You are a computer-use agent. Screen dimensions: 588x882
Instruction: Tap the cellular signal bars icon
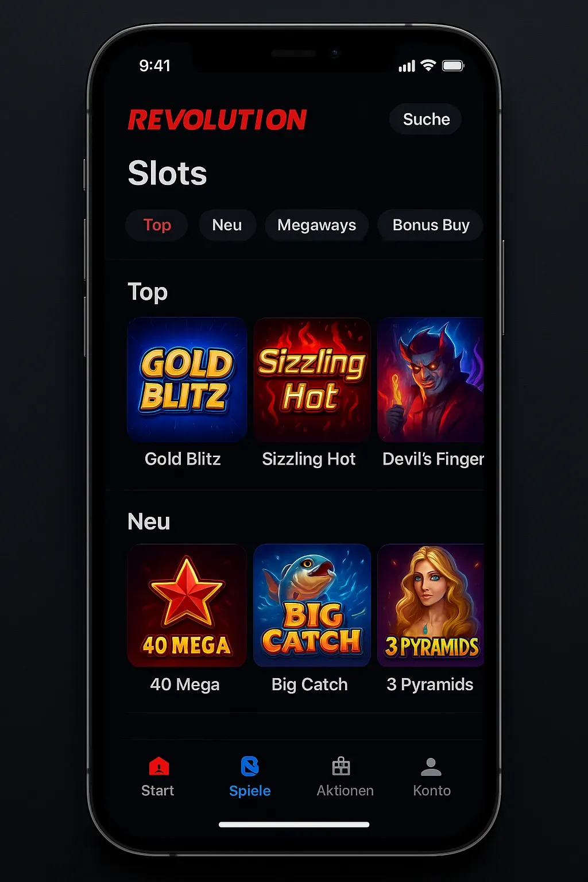coord(407,67)
